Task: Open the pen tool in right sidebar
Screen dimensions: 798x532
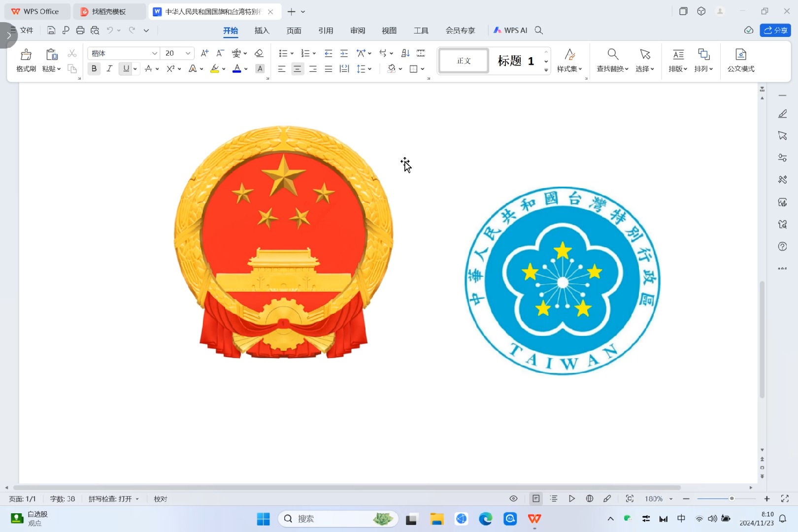Action: click(782, 114)
